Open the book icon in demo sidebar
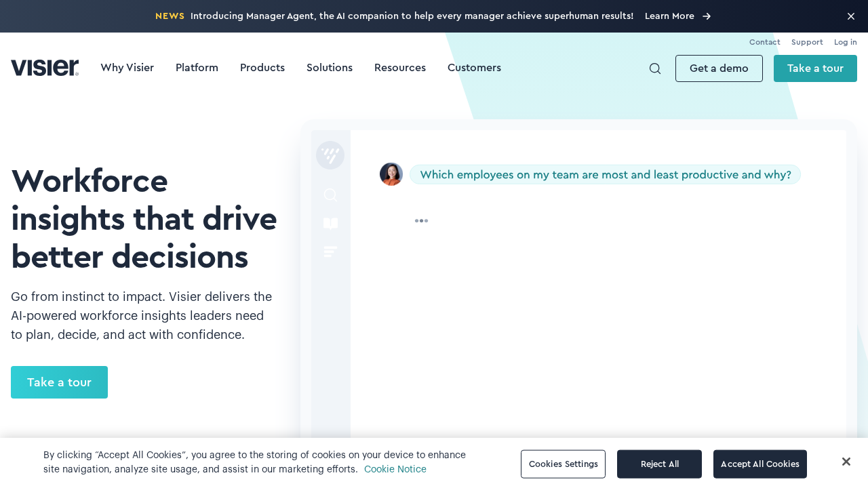This screenshot has width=868, height=488. [x=330, y=224]
